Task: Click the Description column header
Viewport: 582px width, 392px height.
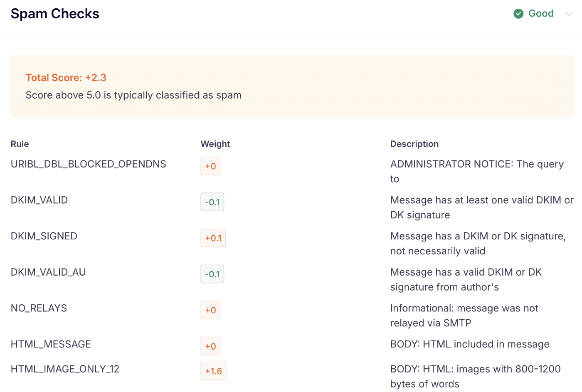Action: (x=414, y=144)
